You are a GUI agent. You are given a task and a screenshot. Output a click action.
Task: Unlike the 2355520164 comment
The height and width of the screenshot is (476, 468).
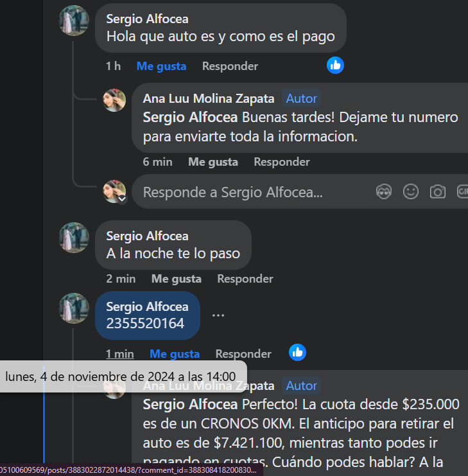coord(175,354)
